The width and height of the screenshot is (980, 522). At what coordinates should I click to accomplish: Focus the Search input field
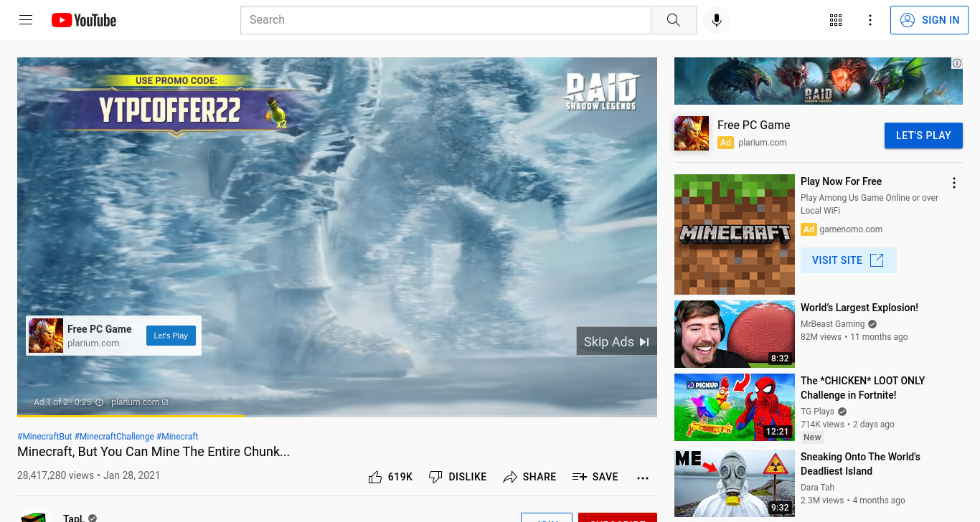point(446,20)
